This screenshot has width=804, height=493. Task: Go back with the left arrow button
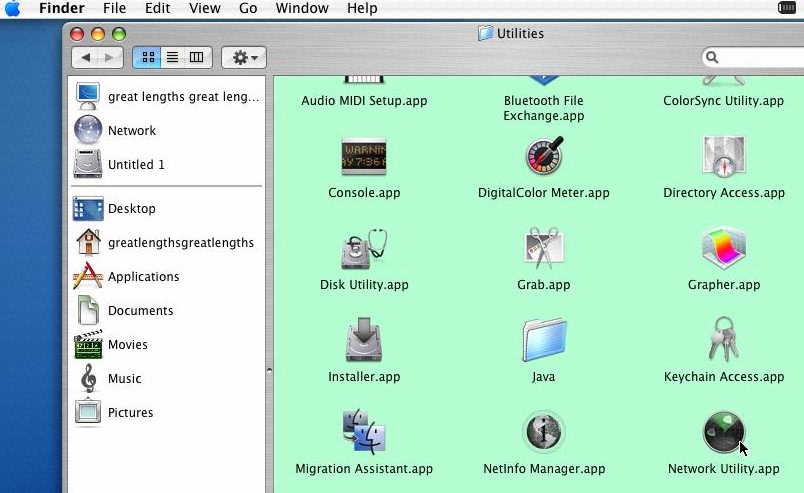click(x=85, y=57)
